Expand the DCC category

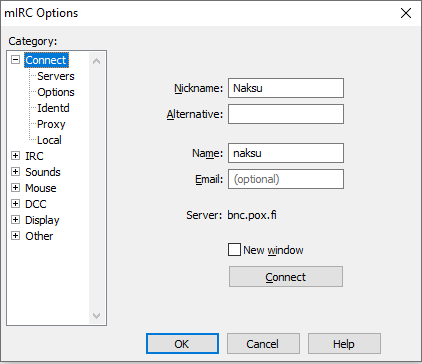click(15, 204)
